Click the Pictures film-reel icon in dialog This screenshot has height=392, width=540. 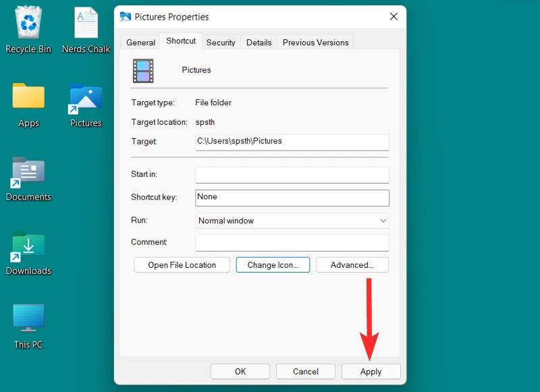pos(143,70)
